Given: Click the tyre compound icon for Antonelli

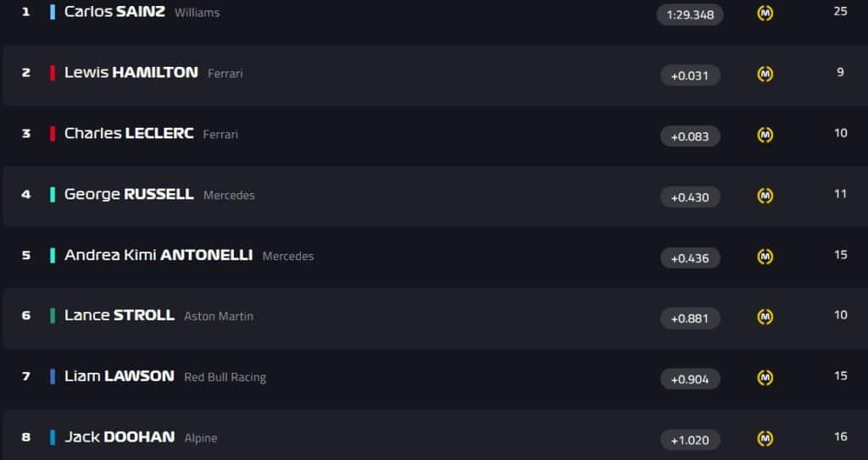Looking at the screenshot, I should click(765, 257).
